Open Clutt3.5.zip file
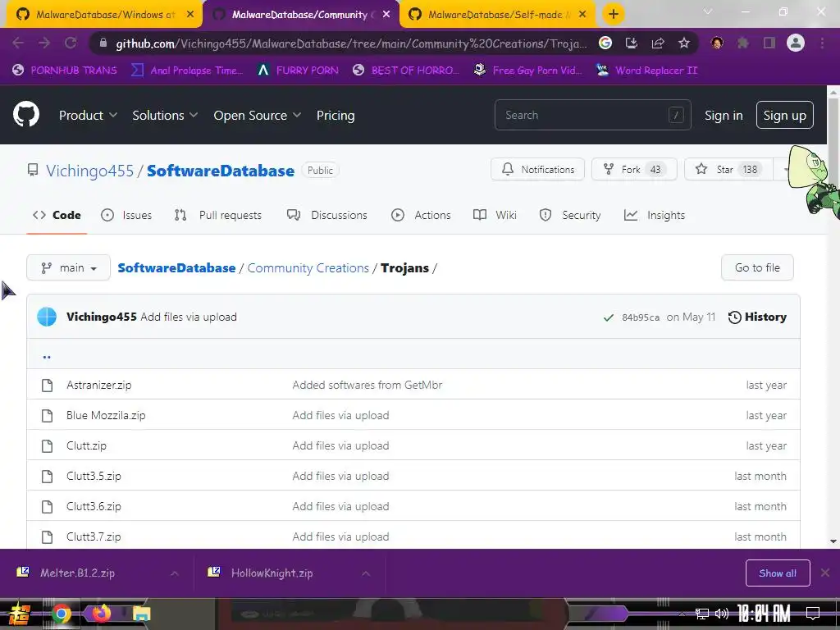Screen dimensions: 840x630 94,477
